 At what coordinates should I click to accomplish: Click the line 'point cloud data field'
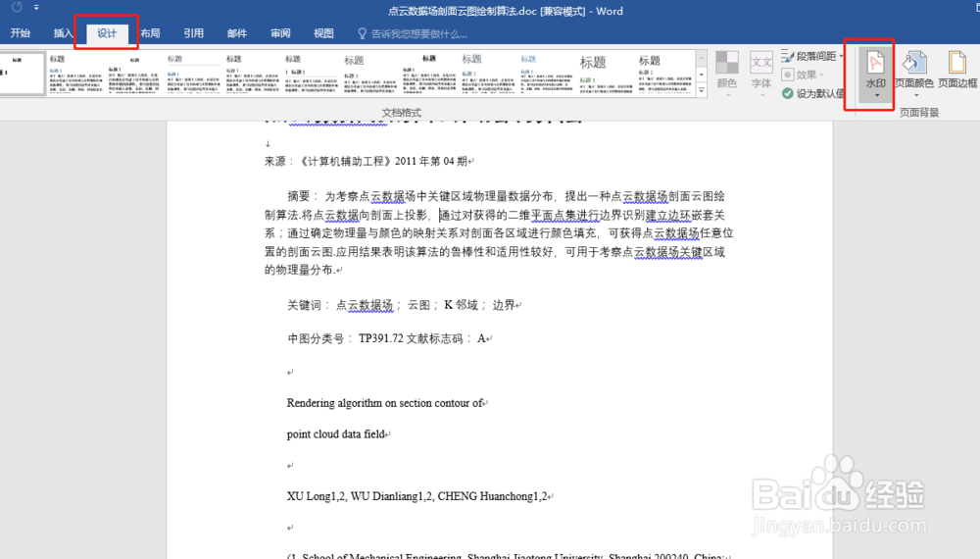(338, 433)
